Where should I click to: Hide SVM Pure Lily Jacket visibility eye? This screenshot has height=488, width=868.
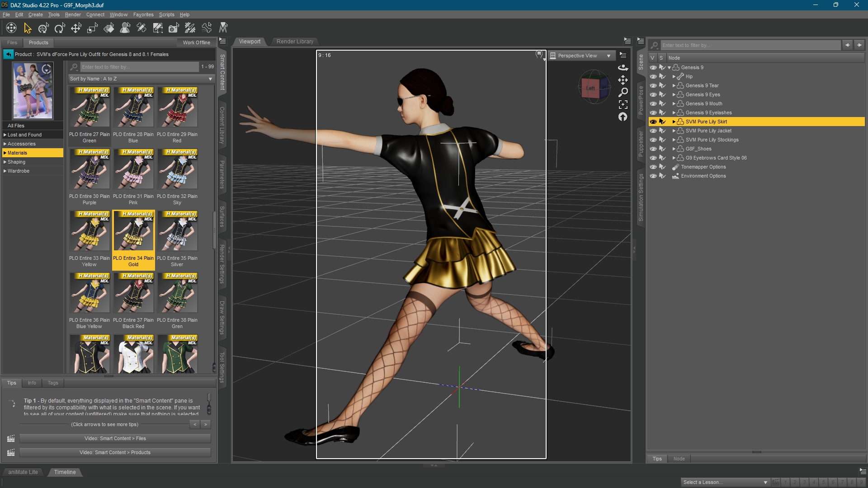(653, 131)
